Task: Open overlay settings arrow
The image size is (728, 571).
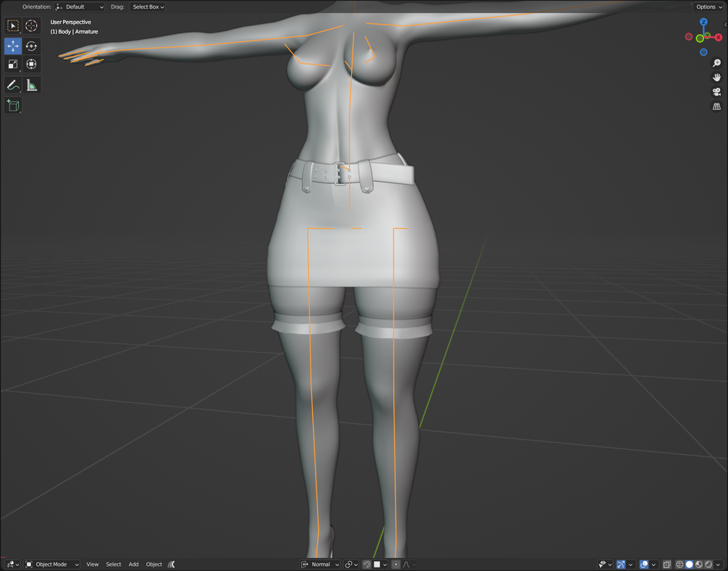Action: [653, 564]
